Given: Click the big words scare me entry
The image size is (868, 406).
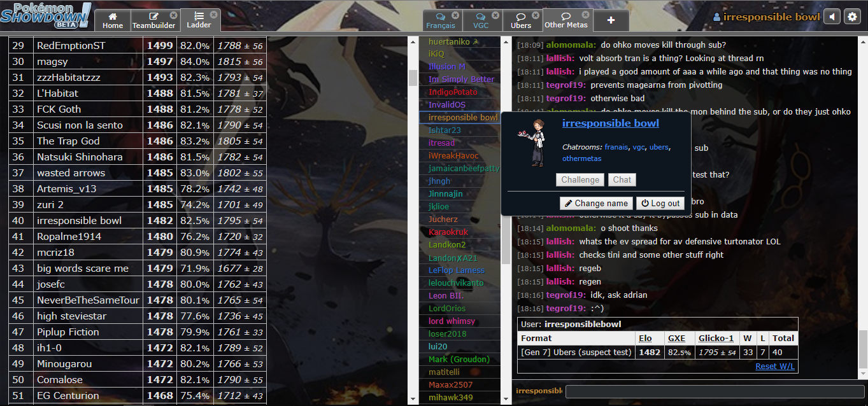Looking at the screenshot, I should 138,269.
